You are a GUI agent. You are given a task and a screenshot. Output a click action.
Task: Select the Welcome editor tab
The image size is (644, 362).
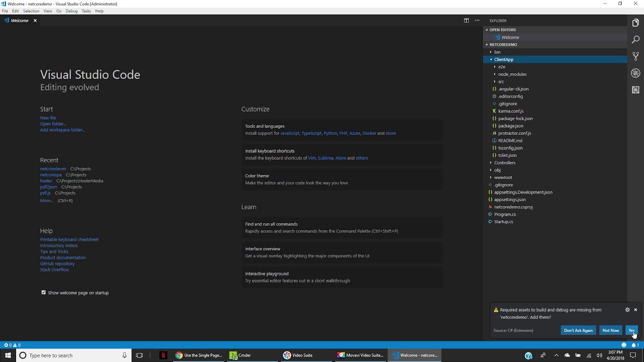point(20,21)
